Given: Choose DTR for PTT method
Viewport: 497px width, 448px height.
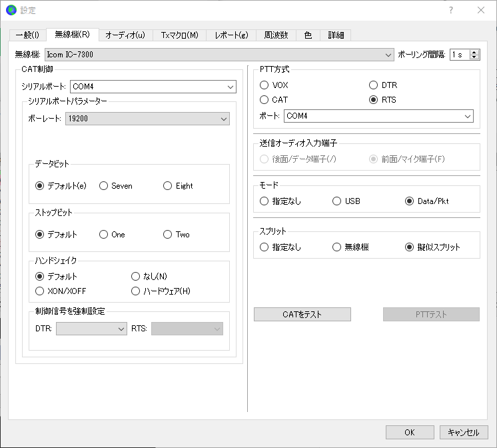Looking at the screenshot, I should [383, 85].
